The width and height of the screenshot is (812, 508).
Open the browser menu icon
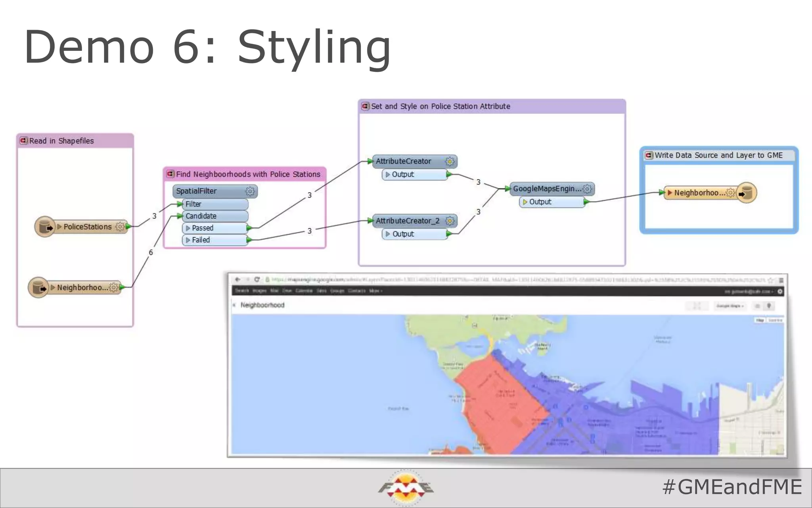point(781,280)
